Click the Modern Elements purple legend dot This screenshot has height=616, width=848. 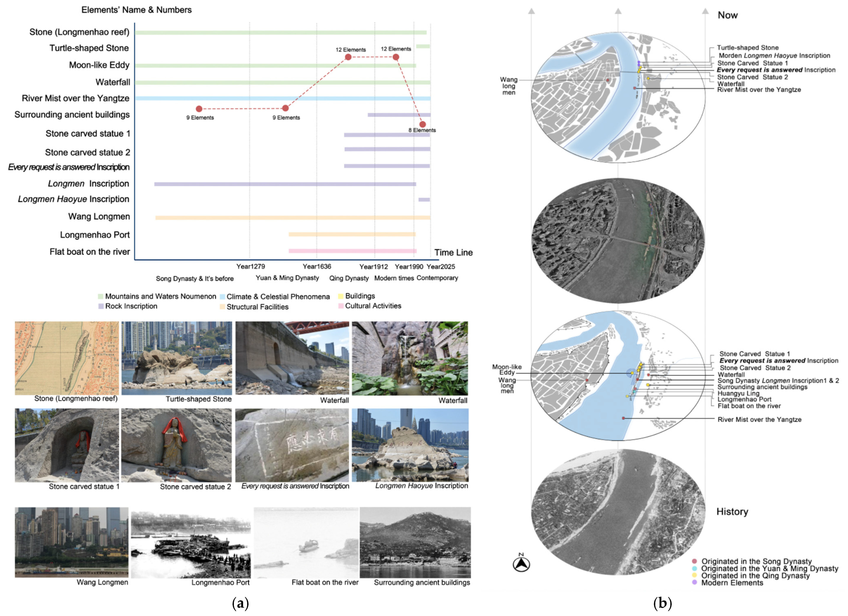[694, 583]
